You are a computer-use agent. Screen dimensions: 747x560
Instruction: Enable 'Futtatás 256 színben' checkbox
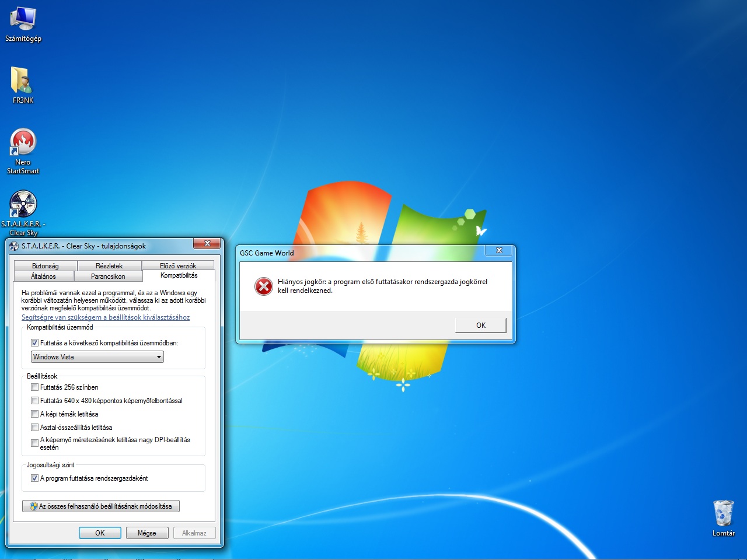click(34, 387)
